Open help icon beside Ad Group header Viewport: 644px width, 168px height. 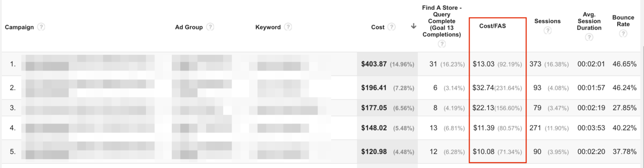tap(210, 27)
